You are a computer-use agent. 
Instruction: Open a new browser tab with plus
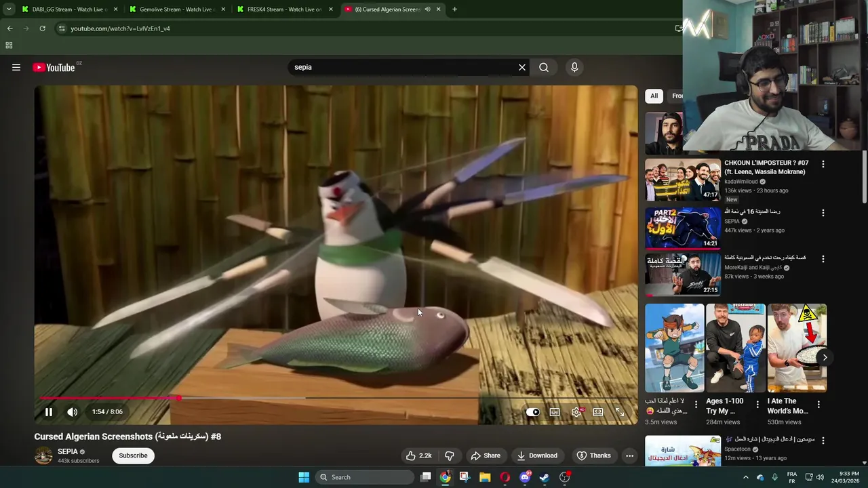point(454,9)
